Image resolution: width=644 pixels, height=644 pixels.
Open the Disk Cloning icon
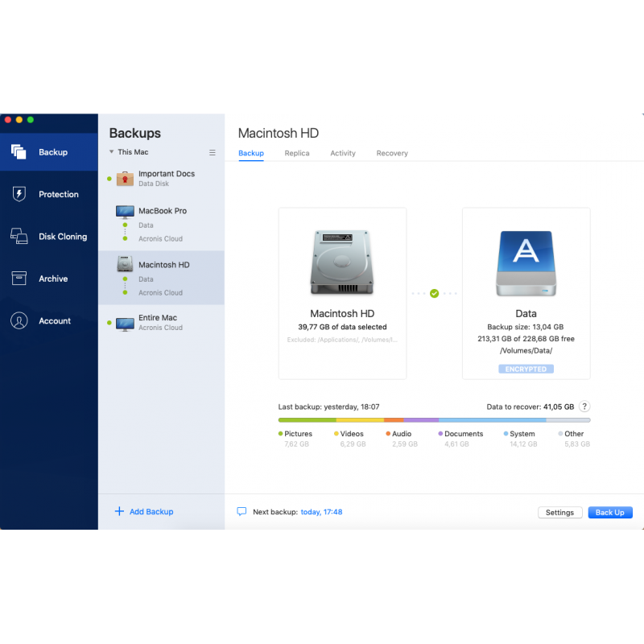pos(19,237)
